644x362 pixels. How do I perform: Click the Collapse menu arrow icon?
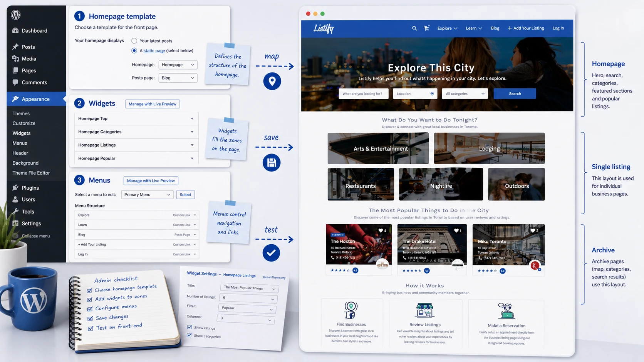tap(15, 236)
